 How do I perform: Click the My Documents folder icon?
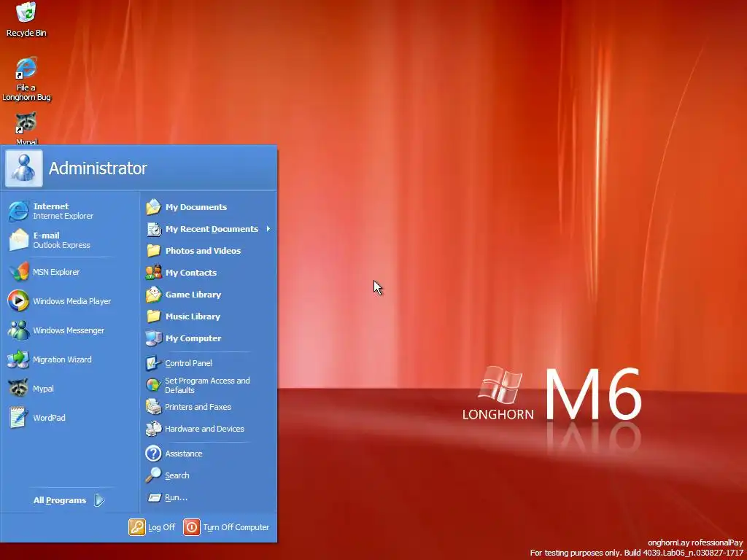(153, 207)
